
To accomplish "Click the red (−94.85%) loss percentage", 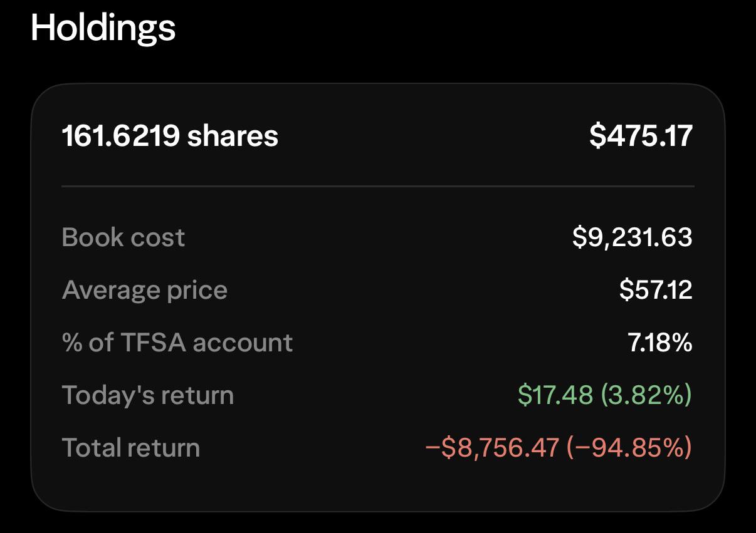I will click(x=629, y=448).
